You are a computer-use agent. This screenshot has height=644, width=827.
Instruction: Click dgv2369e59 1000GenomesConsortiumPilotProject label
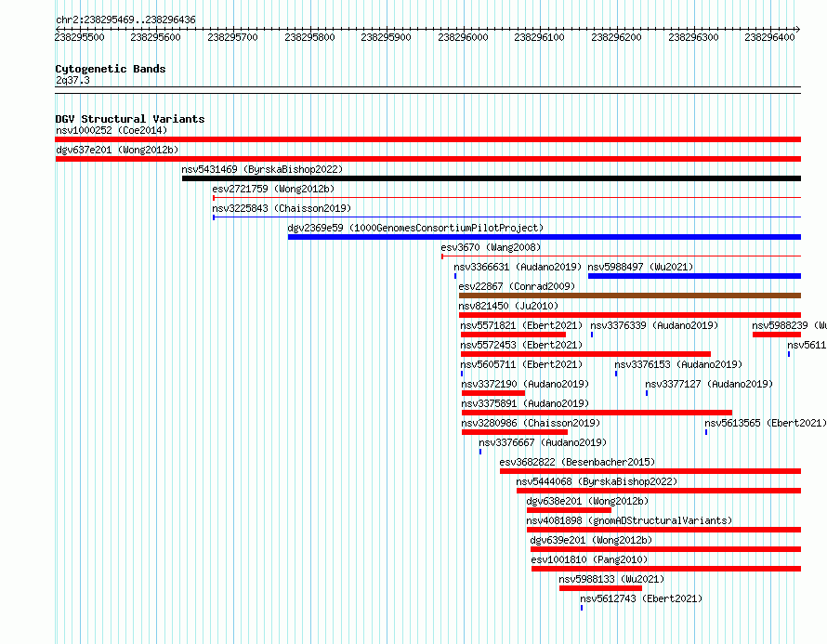[415, 228]
